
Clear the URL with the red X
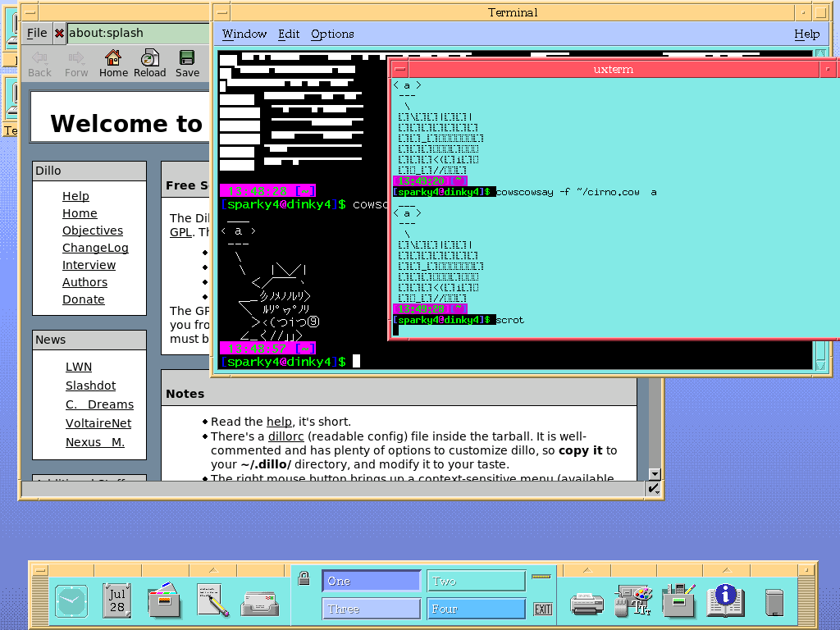59,34
